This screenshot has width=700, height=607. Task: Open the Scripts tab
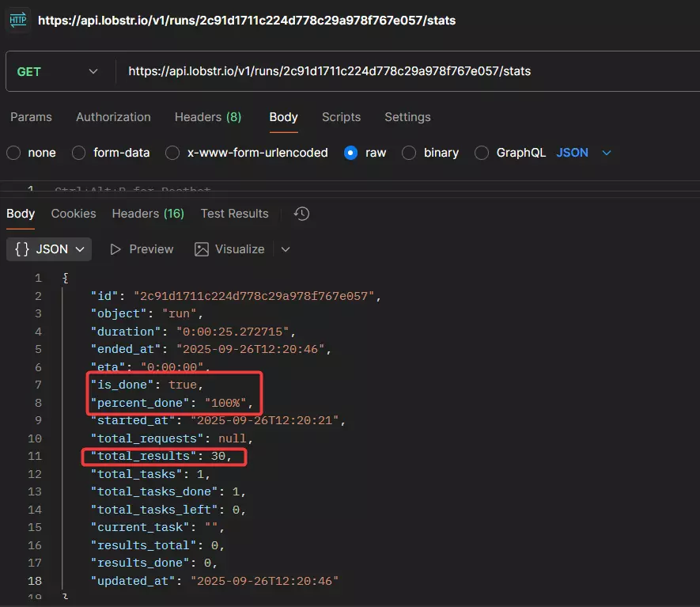click(x=341, y=116)
